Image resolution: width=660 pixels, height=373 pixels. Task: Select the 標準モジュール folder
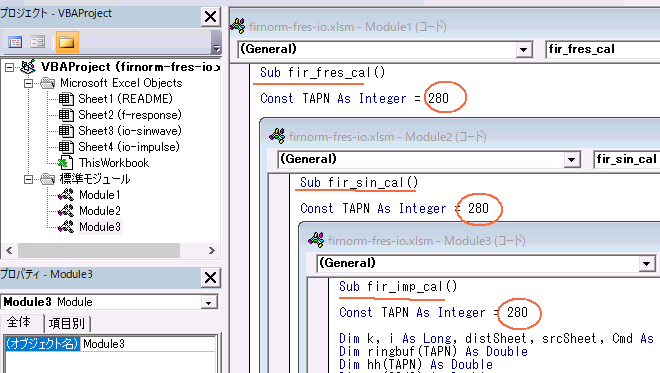point(95,179)
